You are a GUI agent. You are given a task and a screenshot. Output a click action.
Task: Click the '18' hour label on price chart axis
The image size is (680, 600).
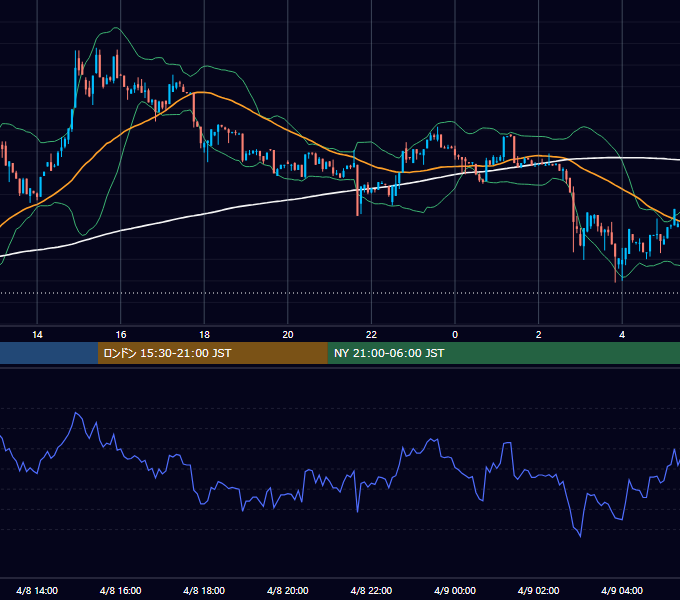tap(204, 335)
